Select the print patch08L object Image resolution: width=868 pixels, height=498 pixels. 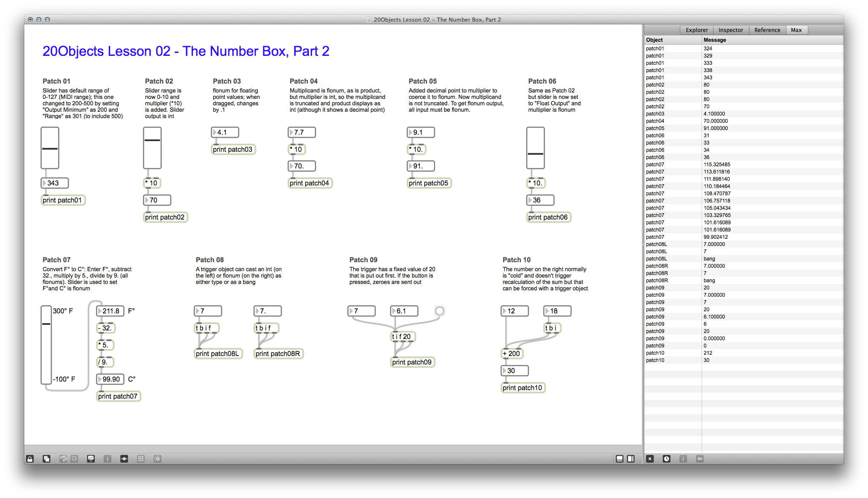pyautogui.click(x=218, y=353)
